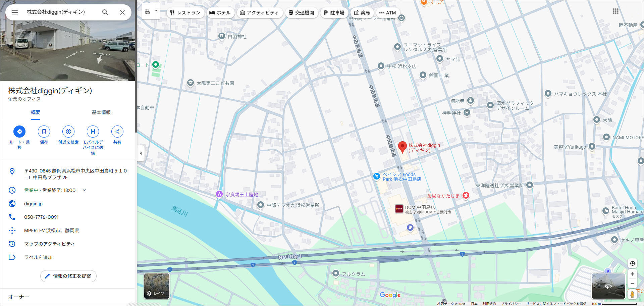Image resolution: width=644 pixels, height=306 pixels.
Task: Open the Street View thumbnail preview
Action: click(608, 286)
